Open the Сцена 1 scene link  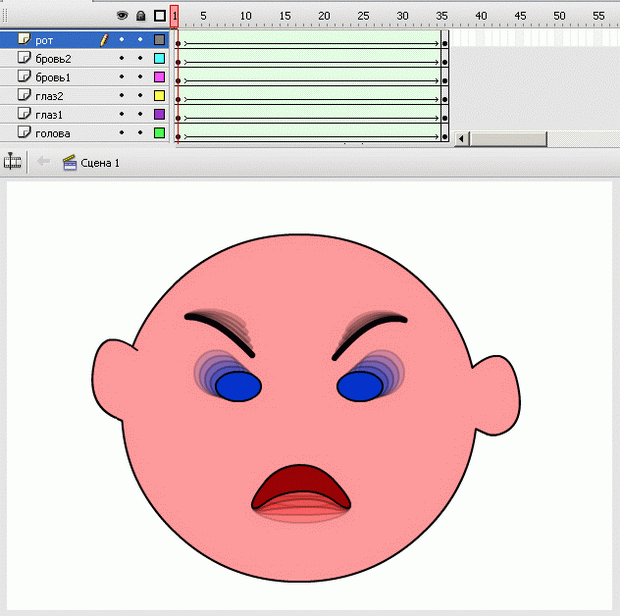click(x=100, y=162)
